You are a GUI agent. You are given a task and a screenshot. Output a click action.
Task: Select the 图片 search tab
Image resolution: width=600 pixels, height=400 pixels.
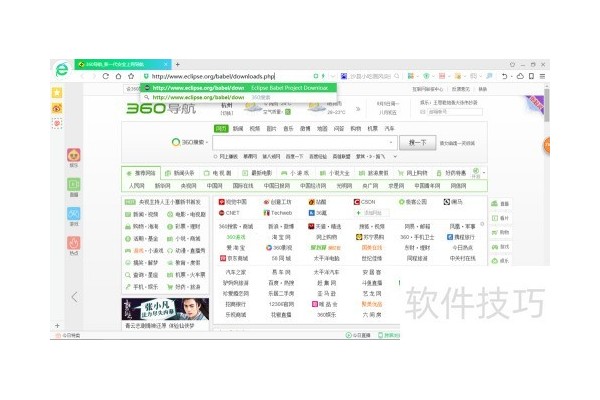[x=271, y=129]
